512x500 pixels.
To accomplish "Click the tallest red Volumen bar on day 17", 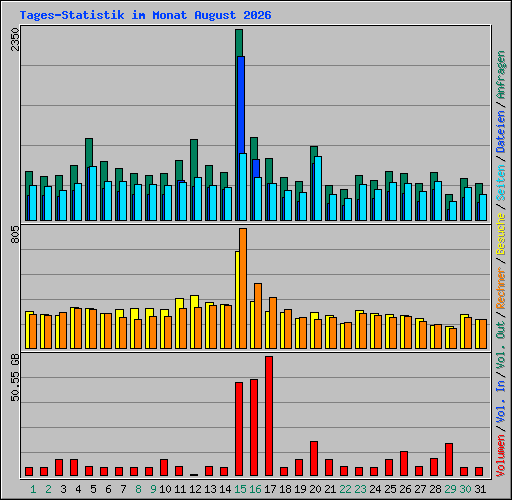I will [269, 416].
